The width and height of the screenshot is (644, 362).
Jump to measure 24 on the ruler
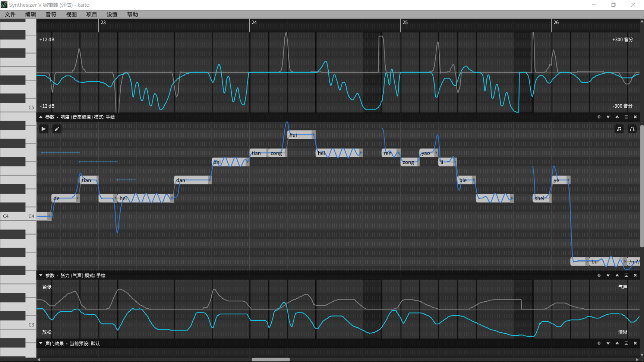[254, 22]
